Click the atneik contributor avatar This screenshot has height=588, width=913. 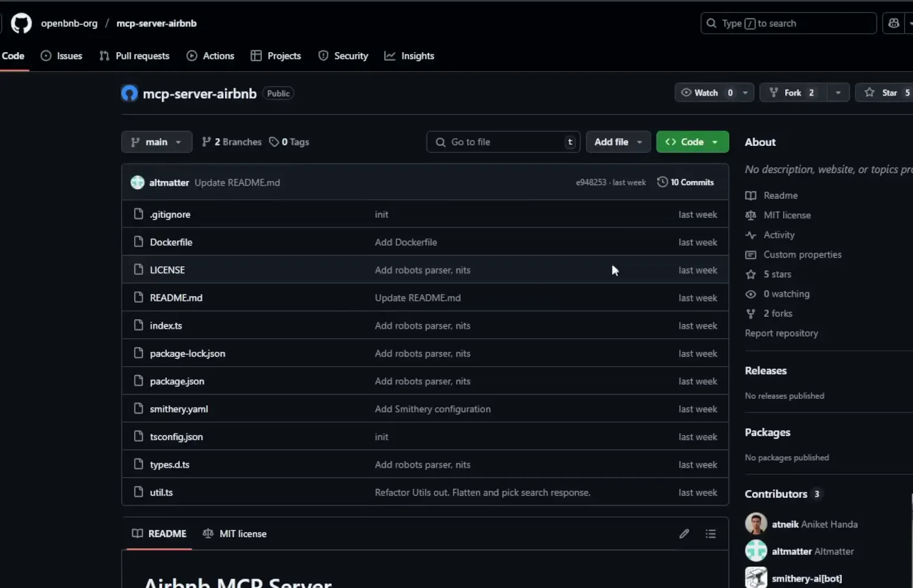pyautogui.click(x=756, y=524)
